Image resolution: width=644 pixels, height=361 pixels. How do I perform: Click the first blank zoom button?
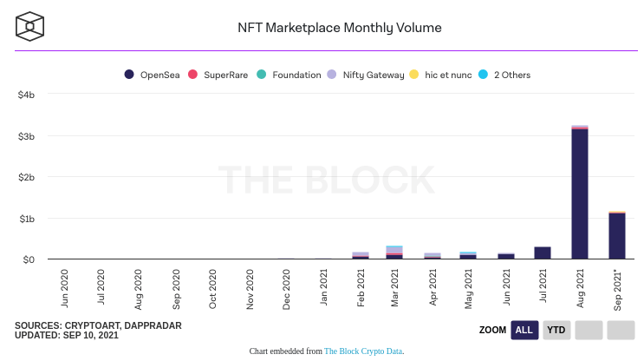588,330
